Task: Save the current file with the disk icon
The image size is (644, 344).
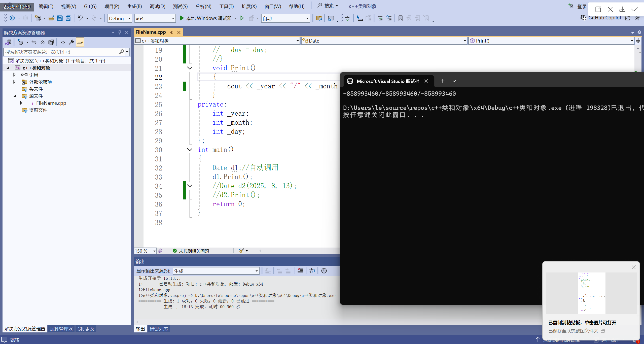Action: 60,18
